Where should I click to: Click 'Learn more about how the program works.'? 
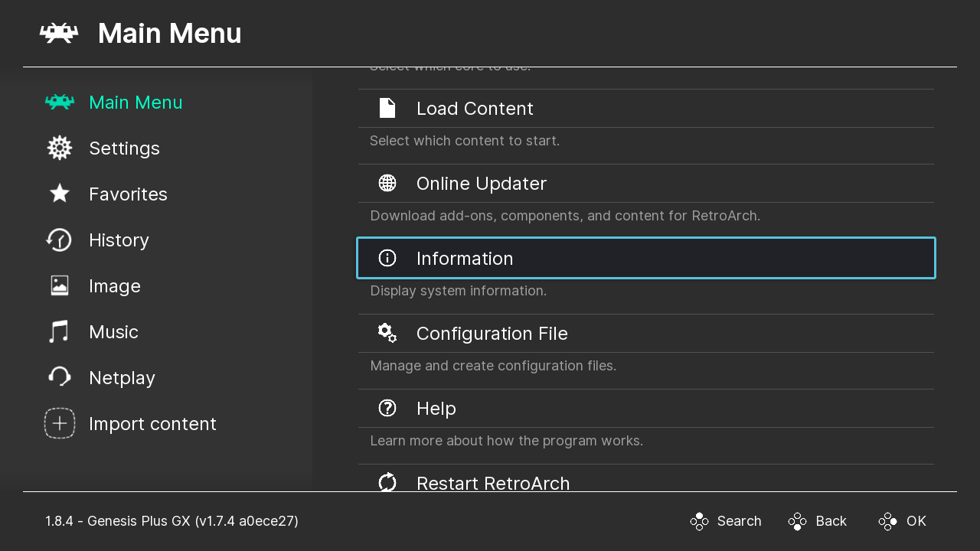507,441
